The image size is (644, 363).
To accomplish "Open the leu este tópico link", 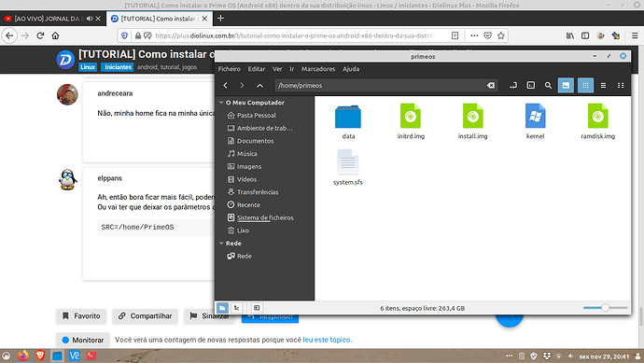I will click(327, 340).
